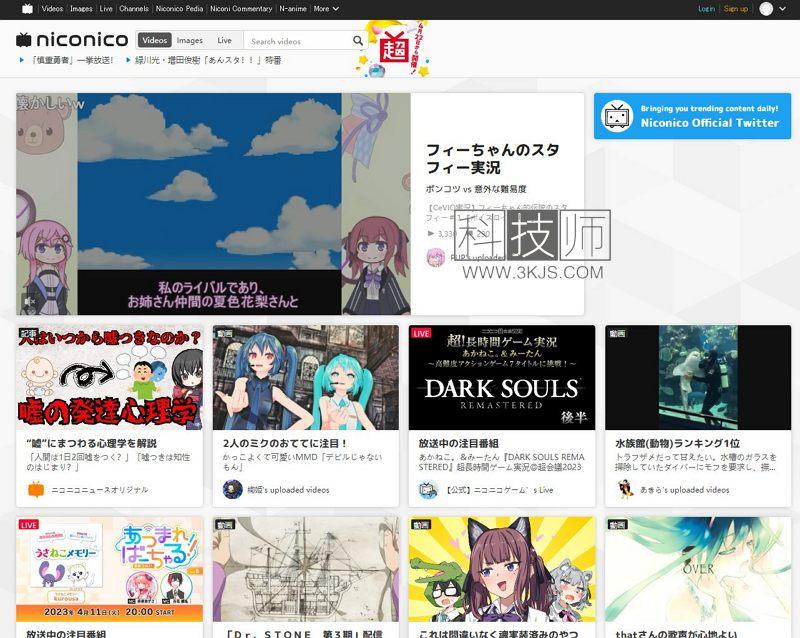The image size is (800, 638).
Task: Click the ニコニコニュースオリジナル orange TV icon
Action: 36,489
